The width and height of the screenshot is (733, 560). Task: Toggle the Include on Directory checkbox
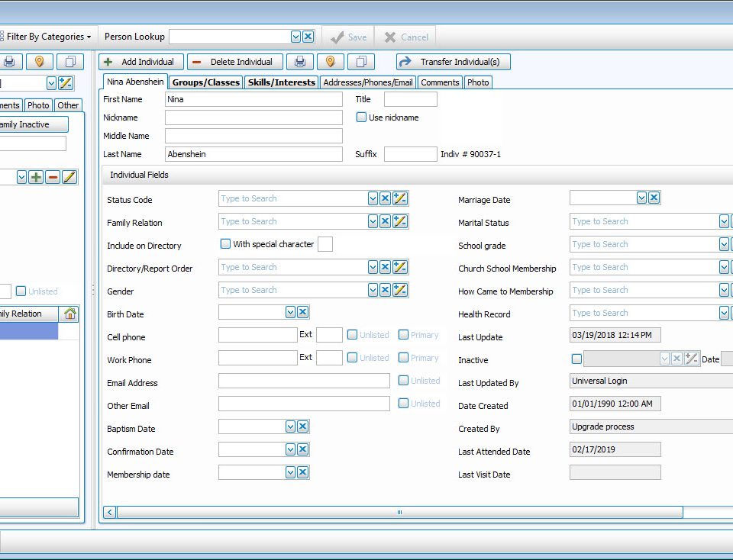[x=225, y=244]
